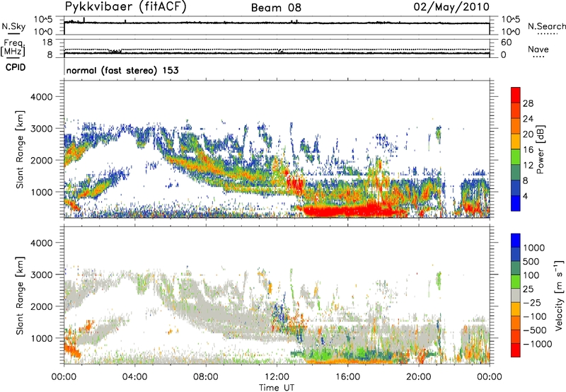Image resolution: width=566 pixels, height=392 pixels.
Task: Click the Nave axis value 60
Action: 506,42
